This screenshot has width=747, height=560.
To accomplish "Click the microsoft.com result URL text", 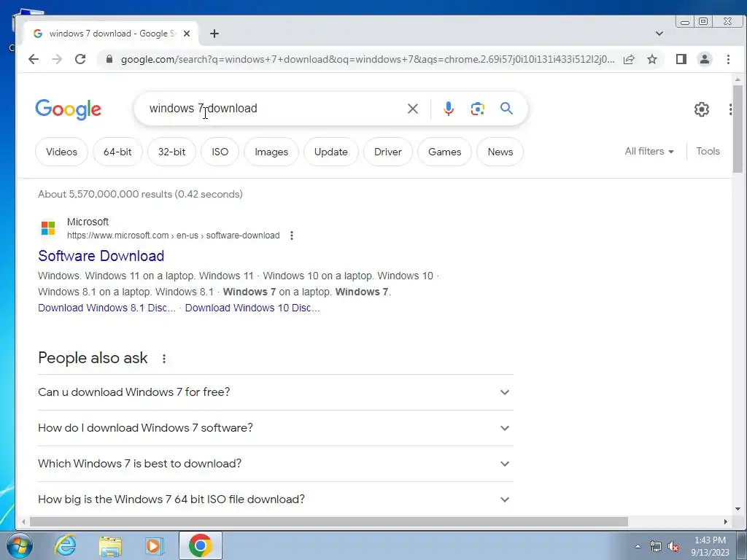I will 173,236.
